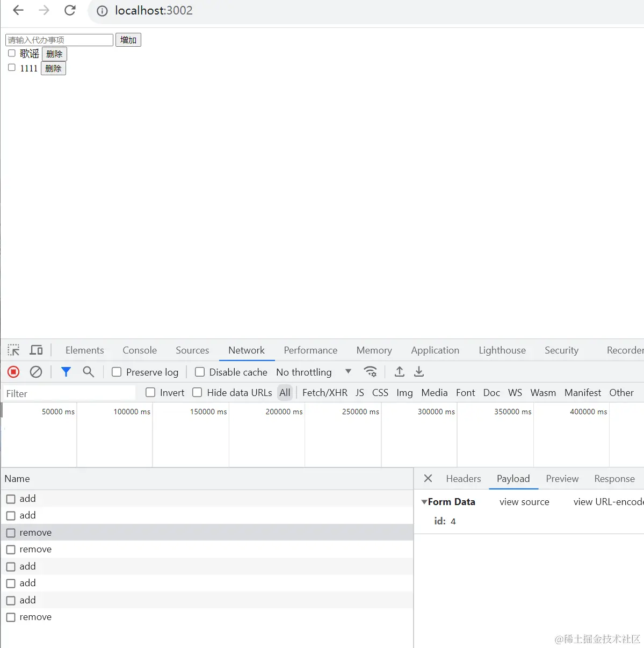Toggle the network filter funnel
This screenshot has height=648, width=644.
pyautogui.click(x=66, y=372)
